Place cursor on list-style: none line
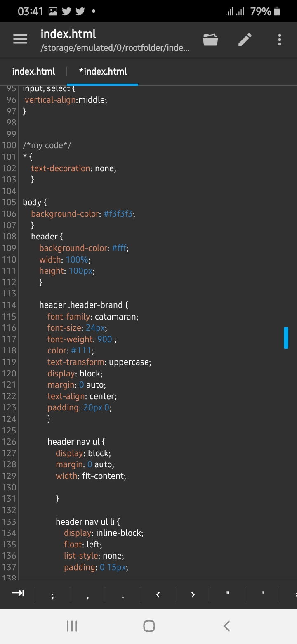Viewport: 297px width, 644px height. click(x=94, y=556)
